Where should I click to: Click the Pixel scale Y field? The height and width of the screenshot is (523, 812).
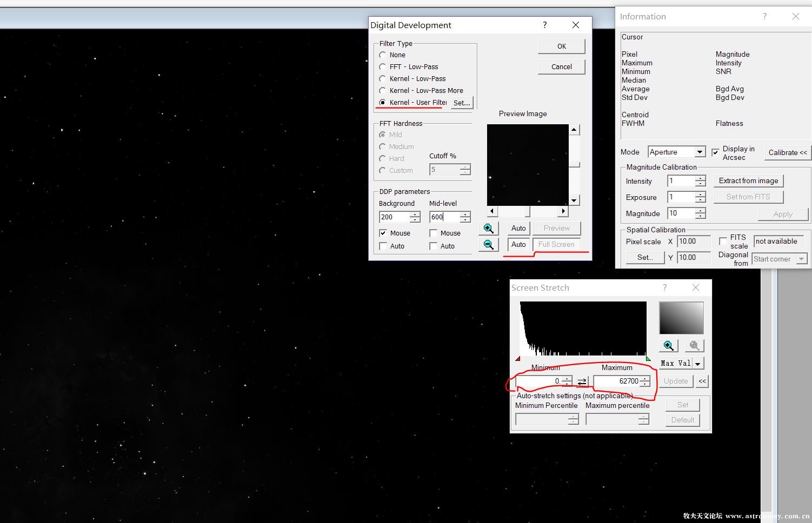(x=694, y=258)
